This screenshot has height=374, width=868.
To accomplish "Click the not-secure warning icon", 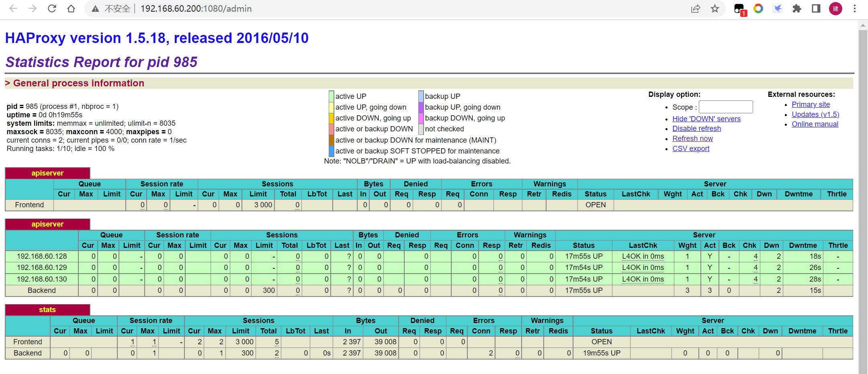I will tap(95, 9).
